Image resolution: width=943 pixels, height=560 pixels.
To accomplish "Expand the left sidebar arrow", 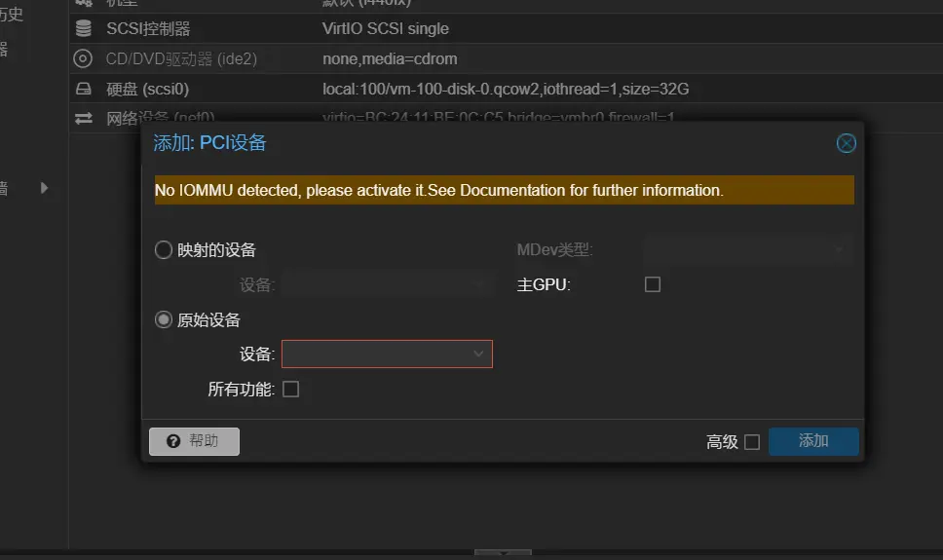I will pyautogui.click(x=44, y=188).
